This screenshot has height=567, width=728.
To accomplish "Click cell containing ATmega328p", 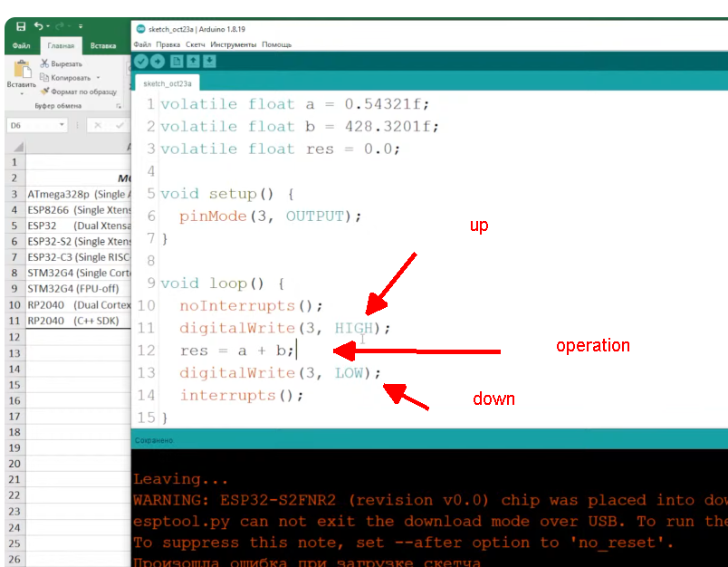I will [x=79, y=194].
